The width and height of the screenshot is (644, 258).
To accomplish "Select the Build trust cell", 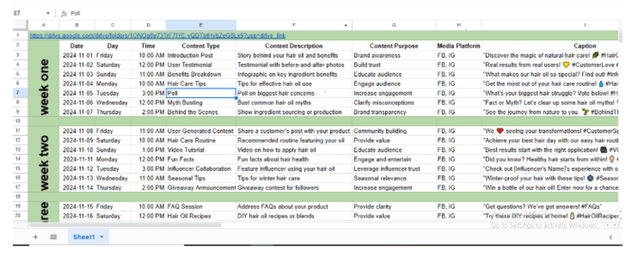I will click(x=394, y=65).
